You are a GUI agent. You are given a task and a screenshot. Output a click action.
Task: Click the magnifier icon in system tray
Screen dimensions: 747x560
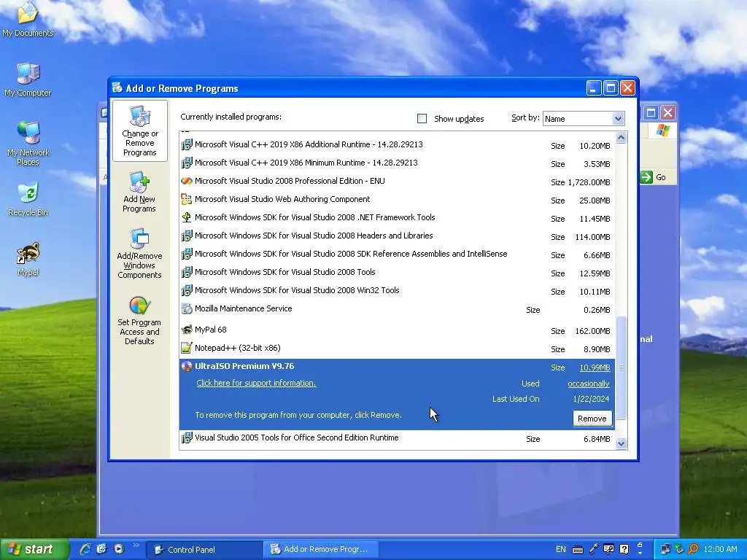pos(694,549)
